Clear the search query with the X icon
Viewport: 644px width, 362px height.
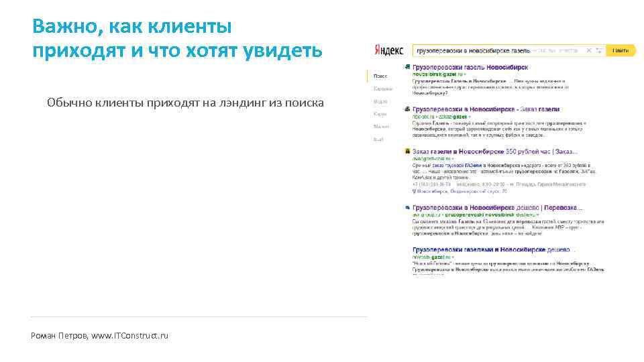pos(588,50)
